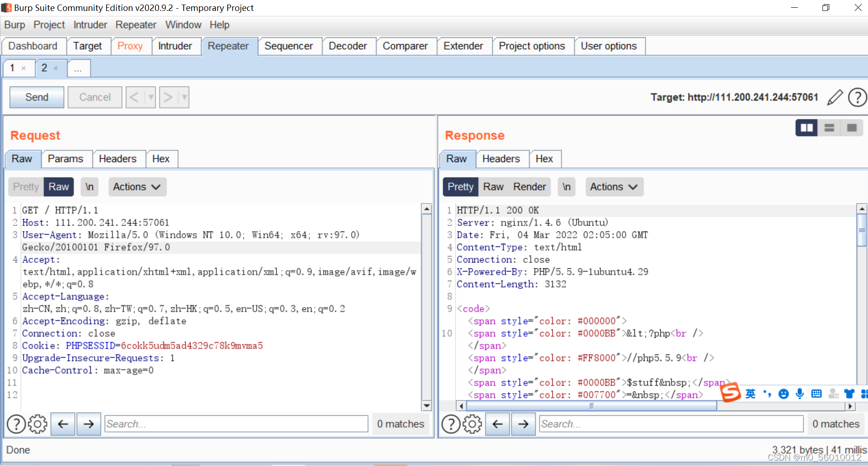Click the Send button
The height and width of the screenshot is (466, 868).
pos(37,97)
